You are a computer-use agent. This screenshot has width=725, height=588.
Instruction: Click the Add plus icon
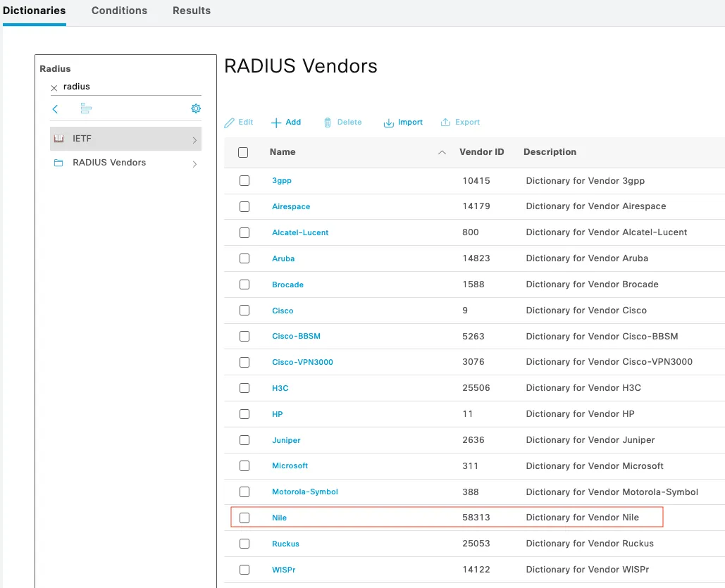(x=276, y=123)
